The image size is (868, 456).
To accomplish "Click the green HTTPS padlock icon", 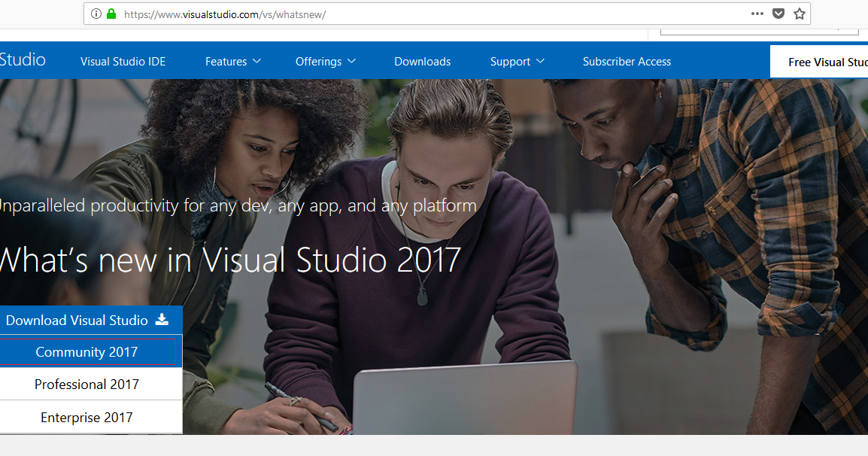I will [110, 14].
